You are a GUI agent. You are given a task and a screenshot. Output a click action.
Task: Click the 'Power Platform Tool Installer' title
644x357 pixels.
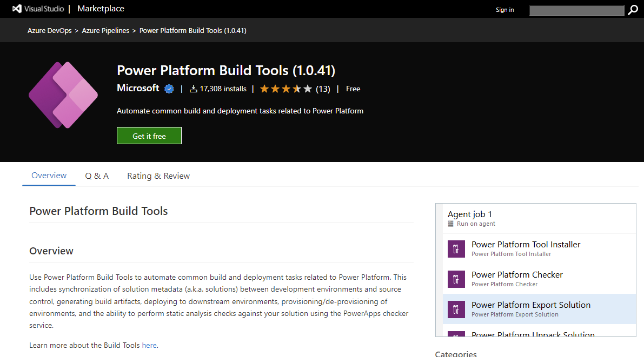tap(526, 245)
